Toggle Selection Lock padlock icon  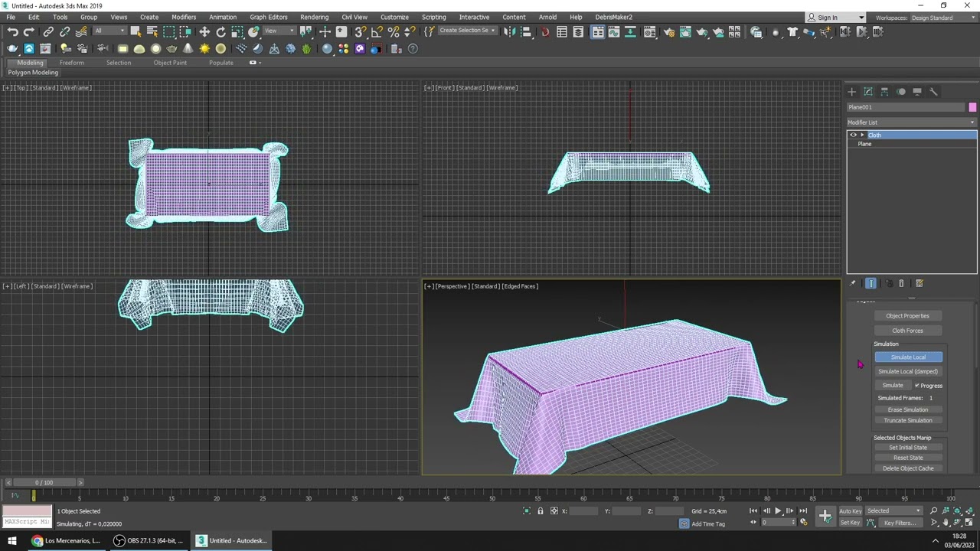pos(540,511)
